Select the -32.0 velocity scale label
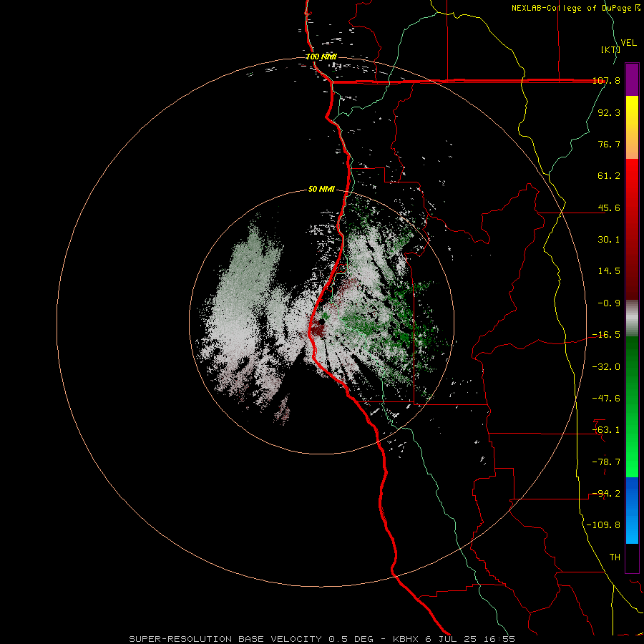644x644 pixels. (x=606, y=366)
